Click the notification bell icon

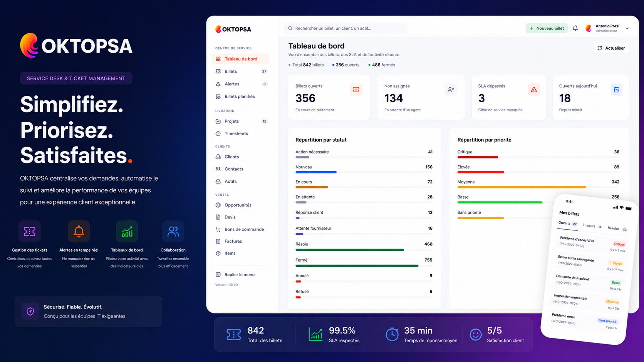point(575,28)
